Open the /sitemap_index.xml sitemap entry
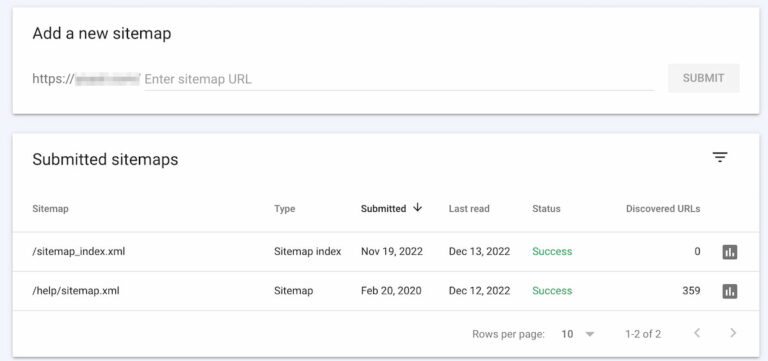Image resolution: width=768 pixels, height=361 pixels. (x=79, y=251)
